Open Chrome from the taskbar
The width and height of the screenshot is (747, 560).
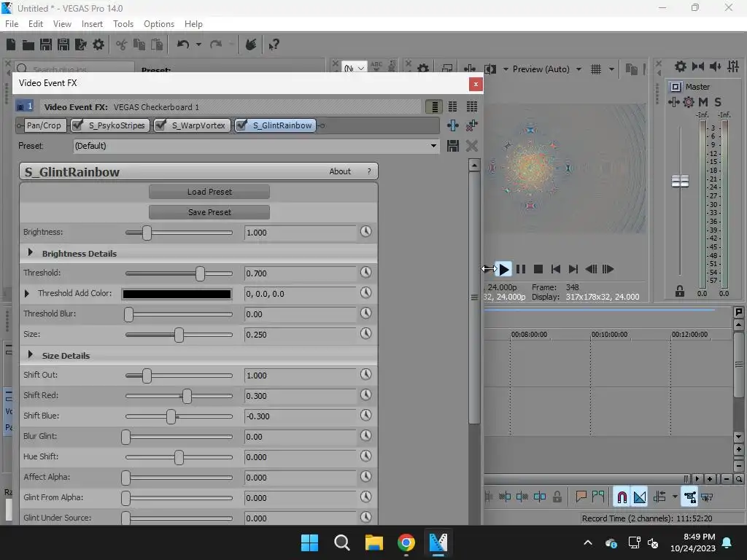point(406,542)
